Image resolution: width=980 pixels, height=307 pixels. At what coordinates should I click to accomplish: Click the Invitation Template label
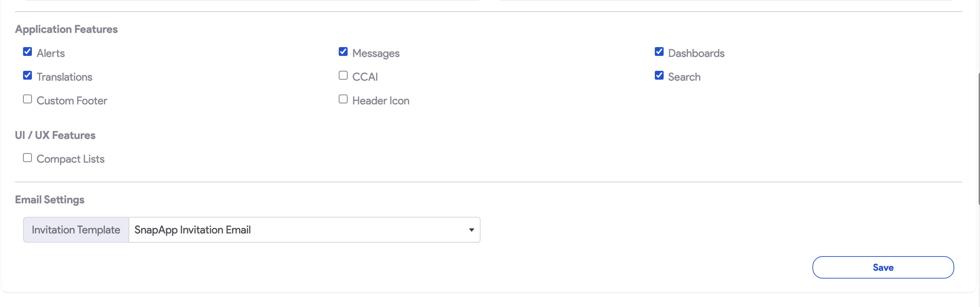[x=75, y=229]
